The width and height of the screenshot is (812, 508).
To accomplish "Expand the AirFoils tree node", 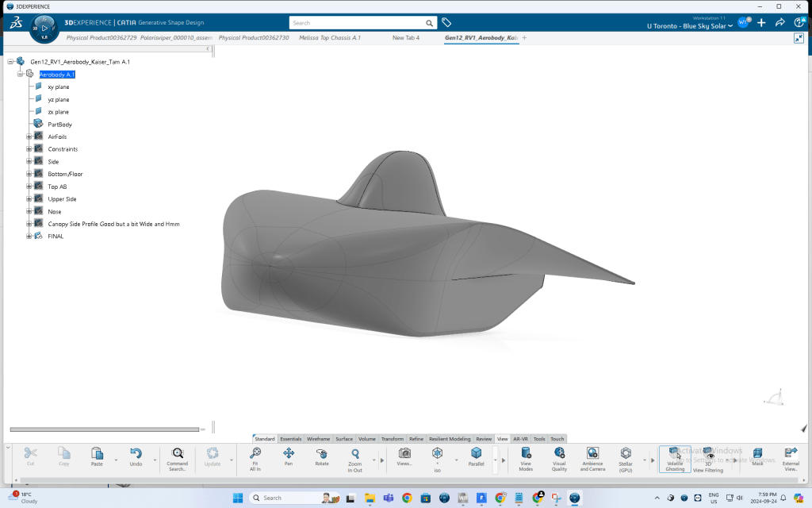I will [x=29, y=137].
